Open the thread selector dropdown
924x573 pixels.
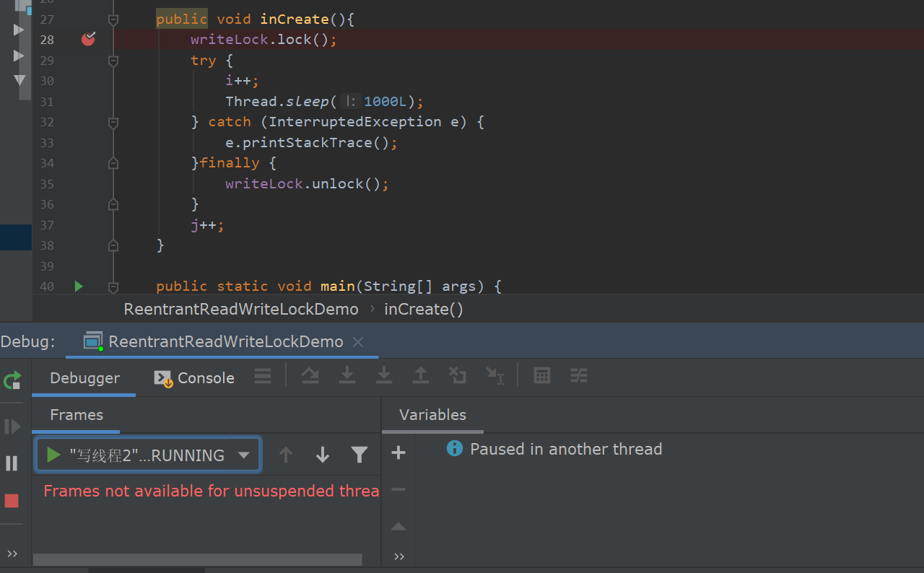[x=148, y=455]
